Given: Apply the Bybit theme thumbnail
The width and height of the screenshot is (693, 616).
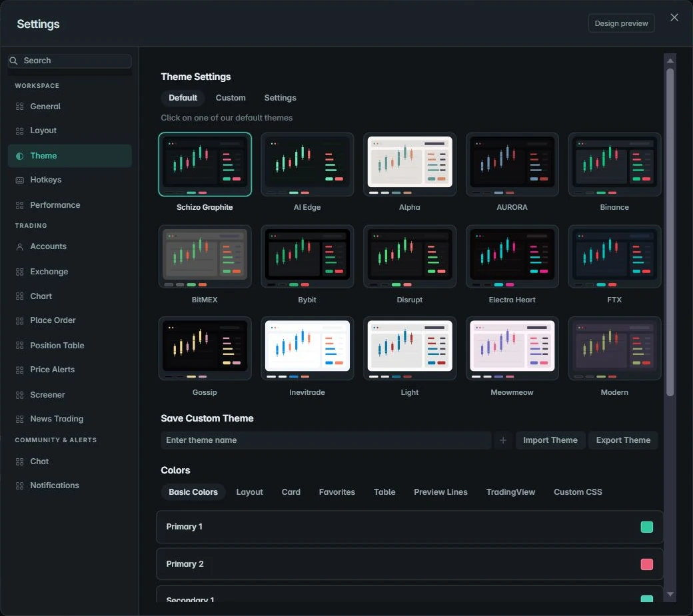Looking at the screenshot, I should click(x=307, y=256).
